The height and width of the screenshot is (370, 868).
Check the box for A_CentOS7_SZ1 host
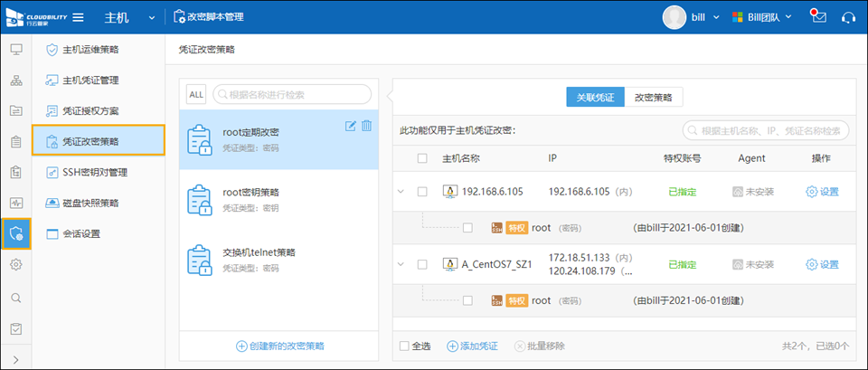point(422,264)
